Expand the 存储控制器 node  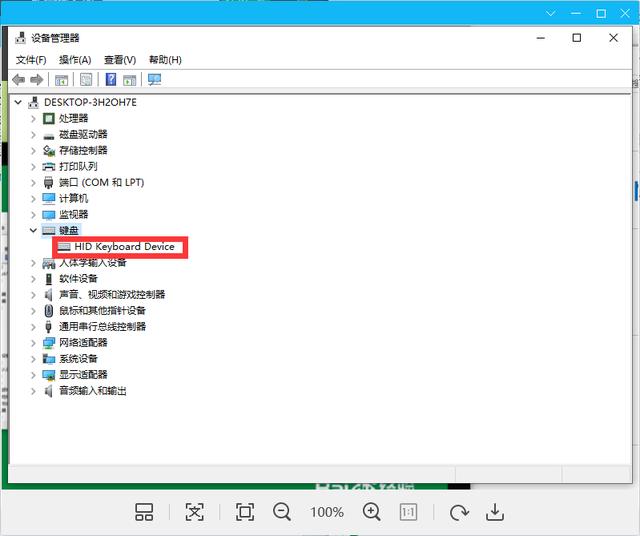(33, 151)
